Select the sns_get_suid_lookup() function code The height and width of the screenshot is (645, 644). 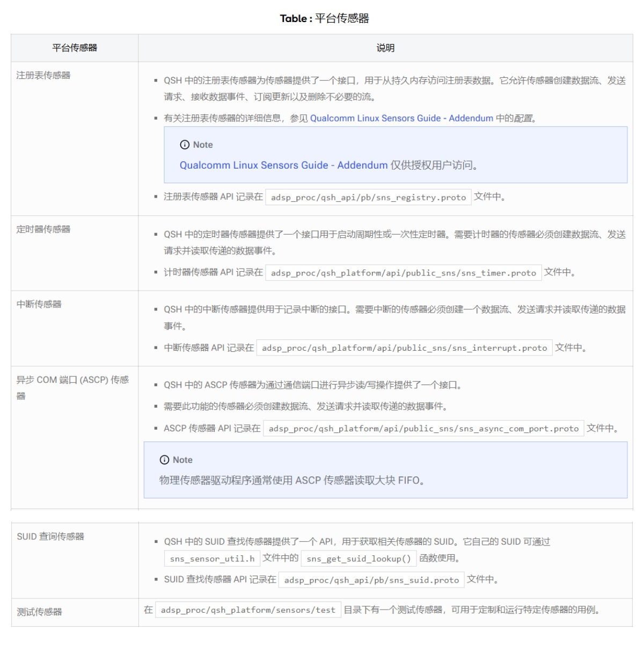point(358,559)
